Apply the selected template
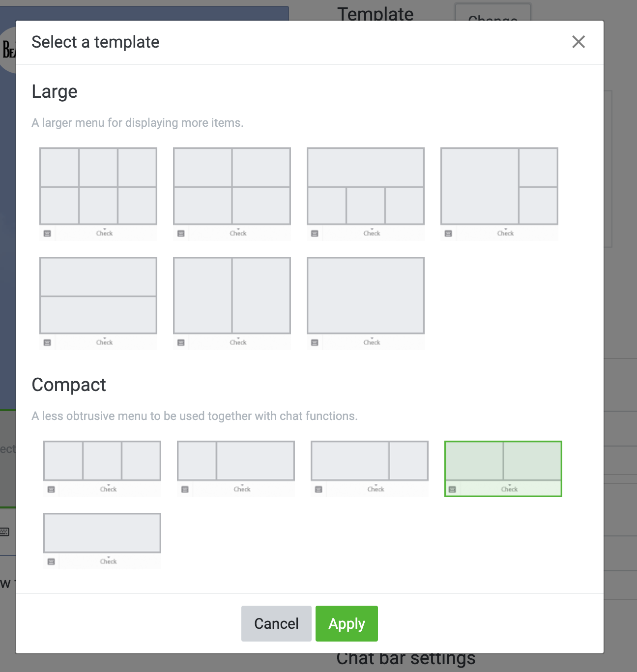The height and width of the screenshot is (672, 637). (x=347, y=623)
